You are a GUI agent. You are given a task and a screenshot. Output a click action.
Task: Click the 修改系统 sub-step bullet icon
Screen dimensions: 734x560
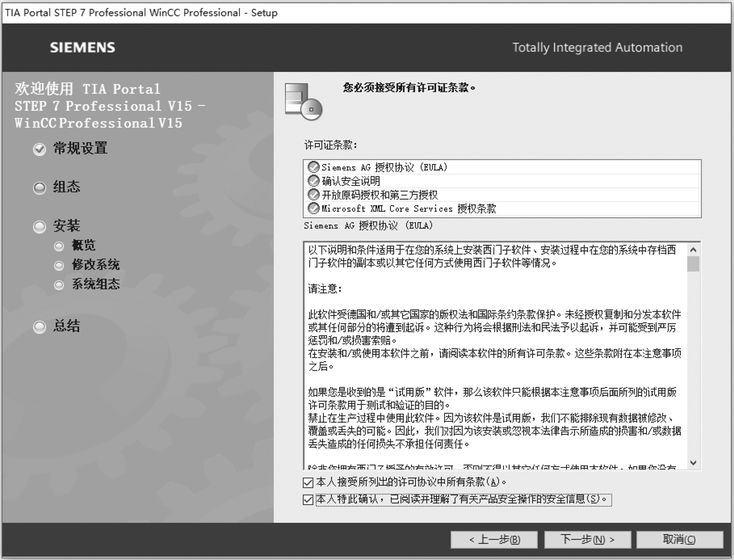59,266
